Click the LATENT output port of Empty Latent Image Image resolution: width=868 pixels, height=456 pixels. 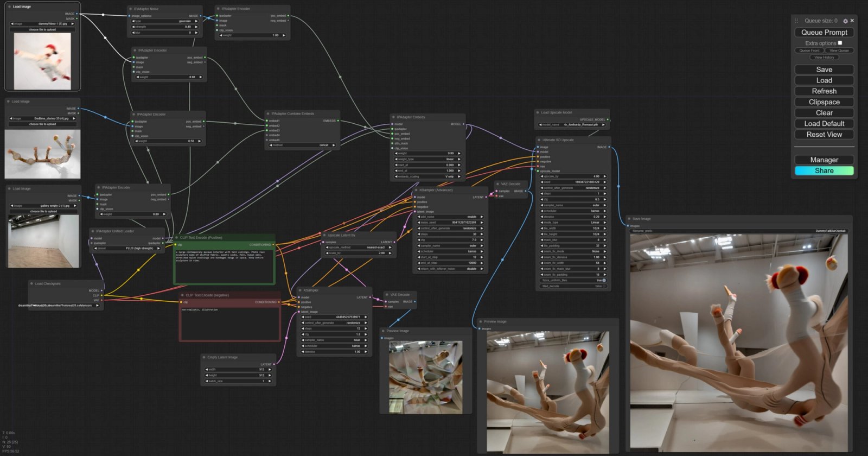275,364
